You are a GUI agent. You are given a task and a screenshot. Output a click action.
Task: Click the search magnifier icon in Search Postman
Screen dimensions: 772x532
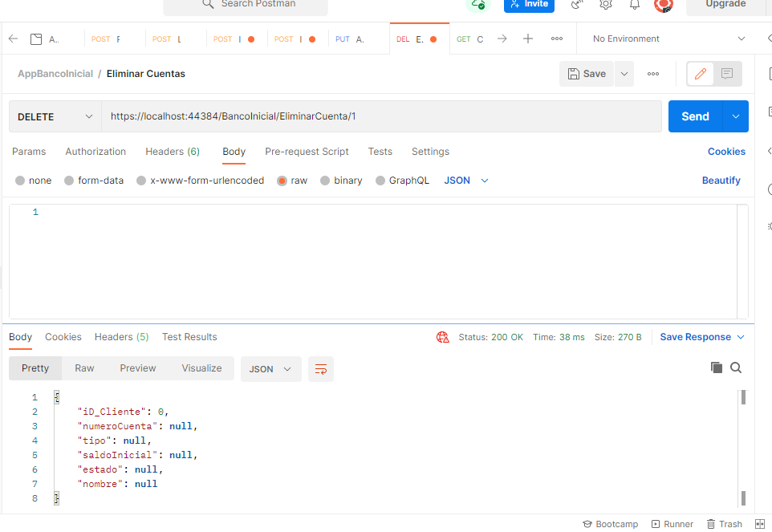tap(209, 4)
